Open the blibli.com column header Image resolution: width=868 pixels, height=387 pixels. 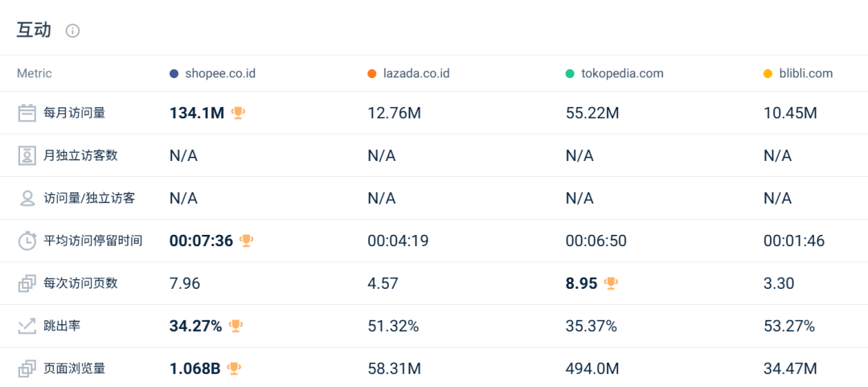pyautogui.click(x=805, y=74)
